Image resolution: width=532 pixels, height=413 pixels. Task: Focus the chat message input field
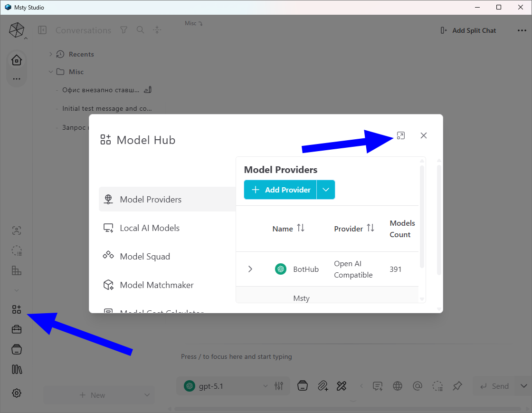pyautogui.click(x=346, y=356)
